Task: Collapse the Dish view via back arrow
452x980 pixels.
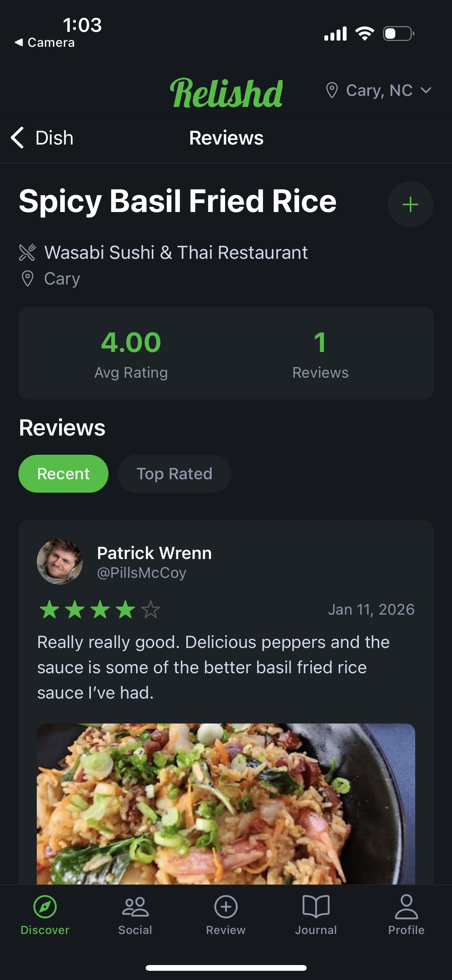Action: point(17,137)
